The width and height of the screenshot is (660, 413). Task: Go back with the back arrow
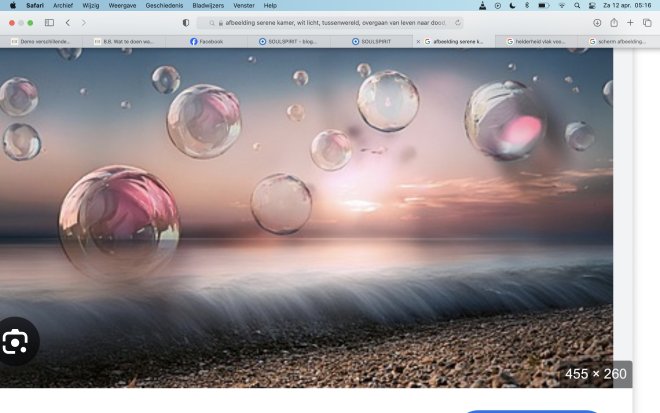68,22
